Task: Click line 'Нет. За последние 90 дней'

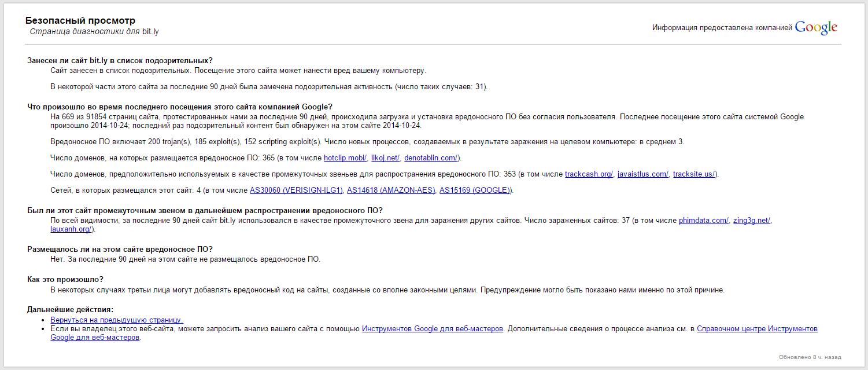Action: click(185, 259)
